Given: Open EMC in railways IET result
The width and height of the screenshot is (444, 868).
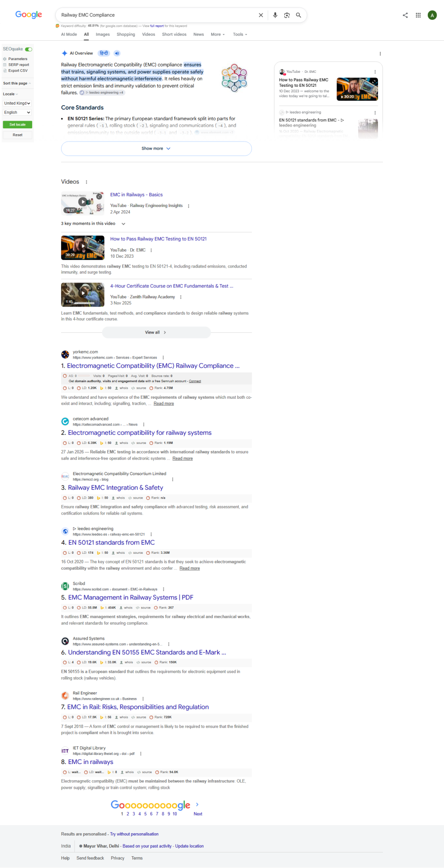Looking at the screenshot, I should pos(90,762).
